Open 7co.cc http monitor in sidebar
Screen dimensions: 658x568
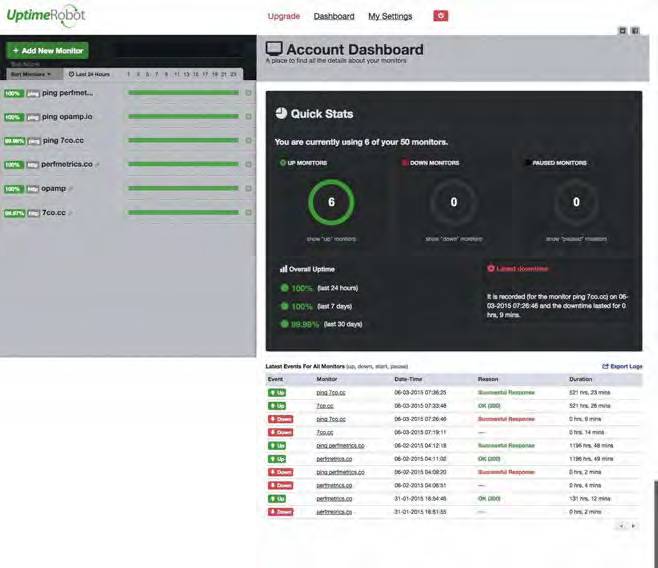54,213
